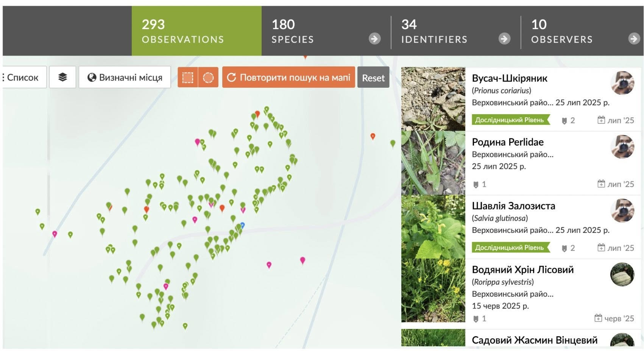Switch to the 293 Observations tab
This screenshot has width=644, height=352.
(x=196, y=31)
